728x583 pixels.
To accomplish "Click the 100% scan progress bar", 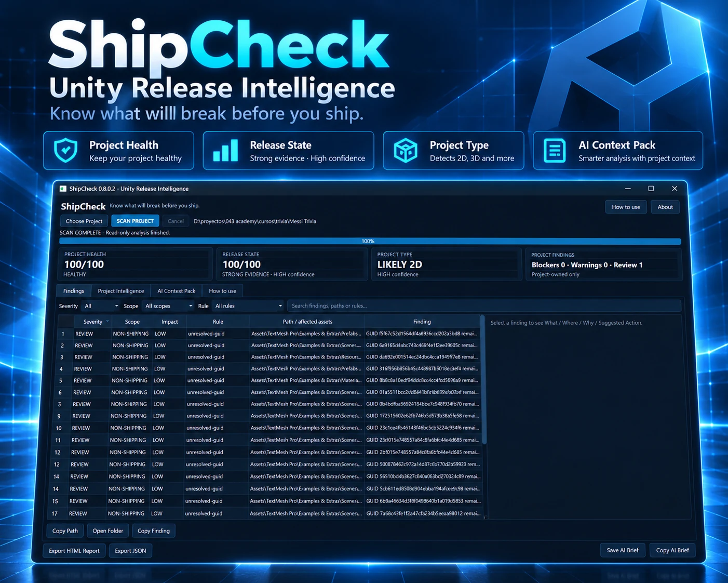I will 370,241.
